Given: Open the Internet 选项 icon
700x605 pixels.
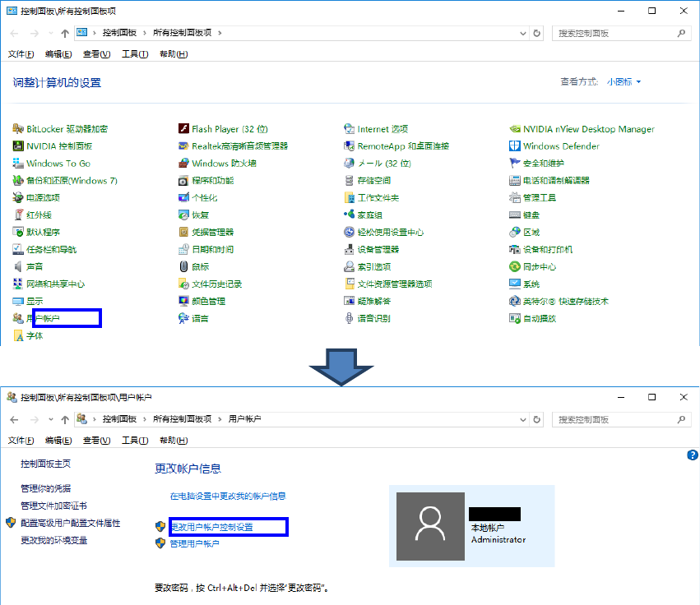Looking at the screenshot, I should tap(349, 129).
